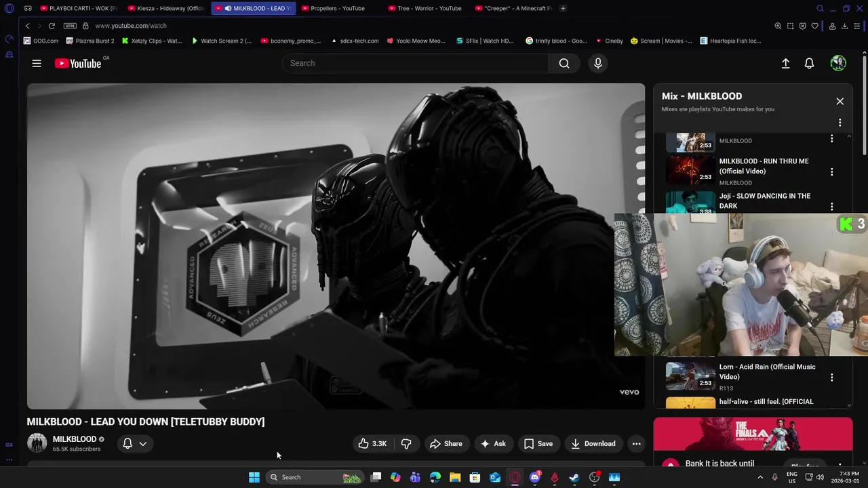Open Cineby bookmark
This screenshot has height=488, width=868.
point(609,41)
